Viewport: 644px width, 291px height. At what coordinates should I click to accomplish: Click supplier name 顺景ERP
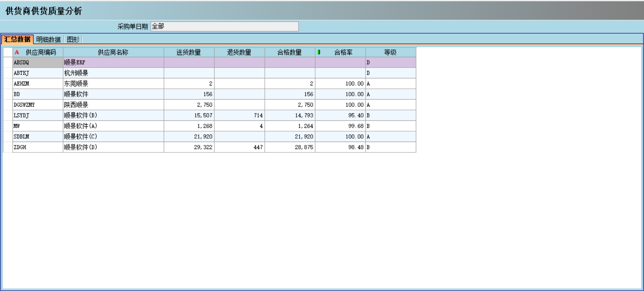113,63
